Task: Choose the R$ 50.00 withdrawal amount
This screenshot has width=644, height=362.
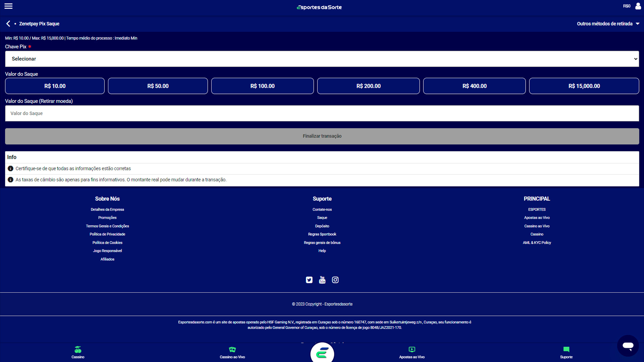Action: (x=158, y=86)
